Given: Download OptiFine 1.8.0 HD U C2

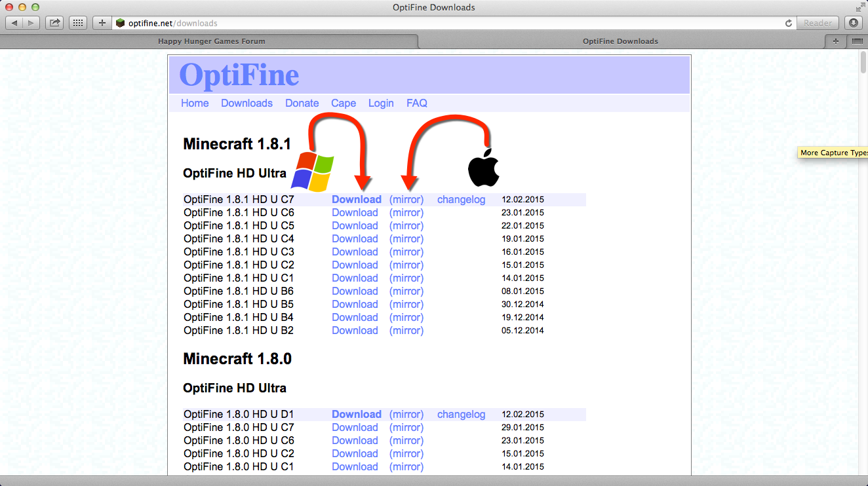Looking at the screenshot, I should pyautogui.click(x=355, y=454).
